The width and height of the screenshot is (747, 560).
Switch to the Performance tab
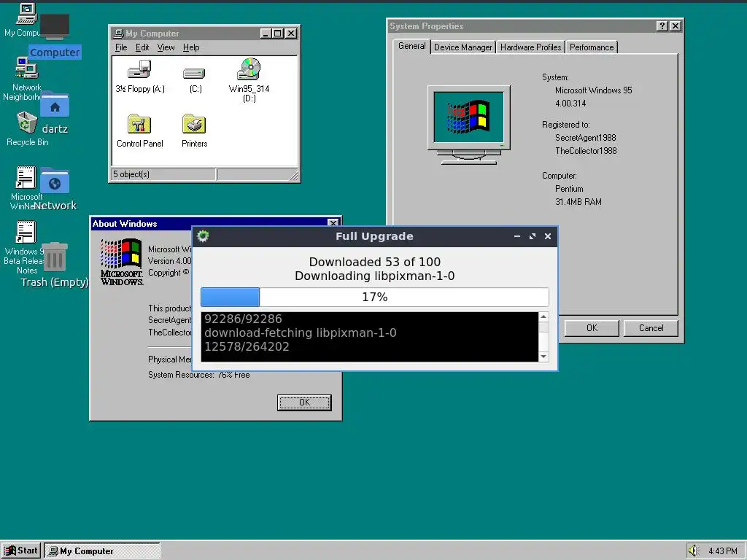pyautogui.click(x=592, y=47)
